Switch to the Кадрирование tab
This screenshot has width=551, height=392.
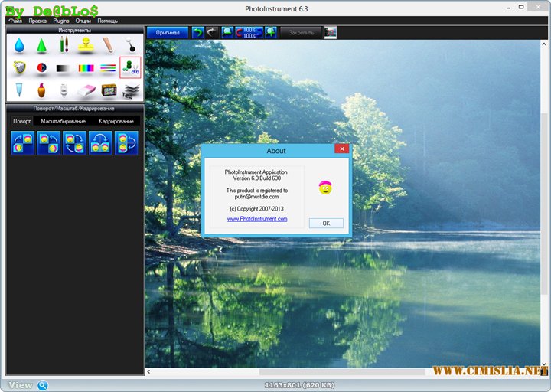116,121
